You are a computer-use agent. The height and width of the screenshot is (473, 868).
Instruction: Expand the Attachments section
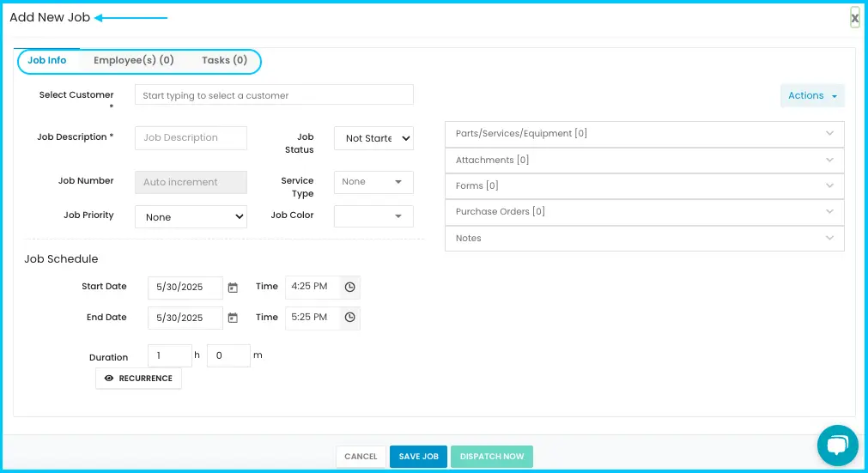click(645, 161)
